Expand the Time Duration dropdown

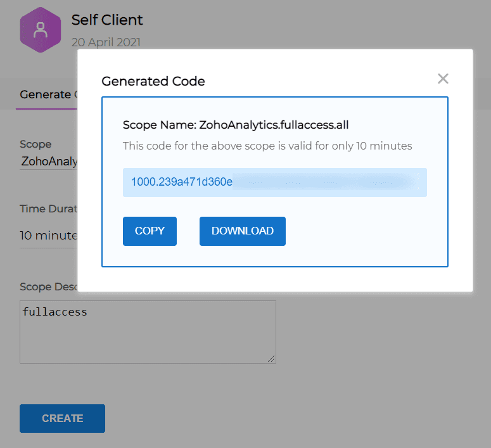tap(48, 236)
